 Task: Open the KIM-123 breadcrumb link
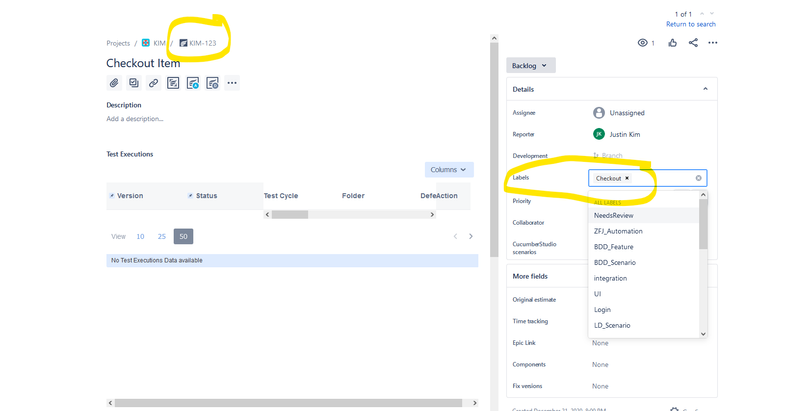click(x=203, y=43)
